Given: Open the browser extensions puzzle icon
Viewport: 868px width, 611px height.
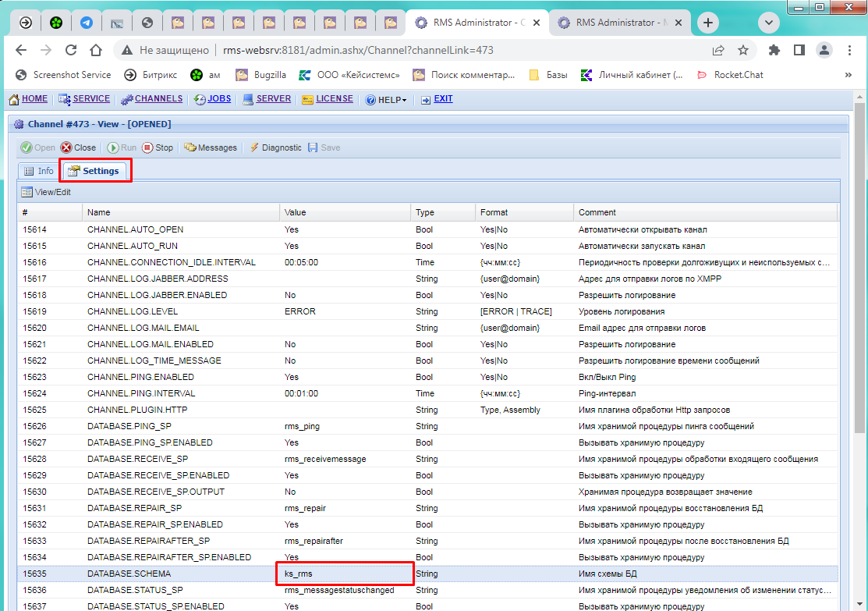Looking at the screenshot, I should tap(774, 51).
